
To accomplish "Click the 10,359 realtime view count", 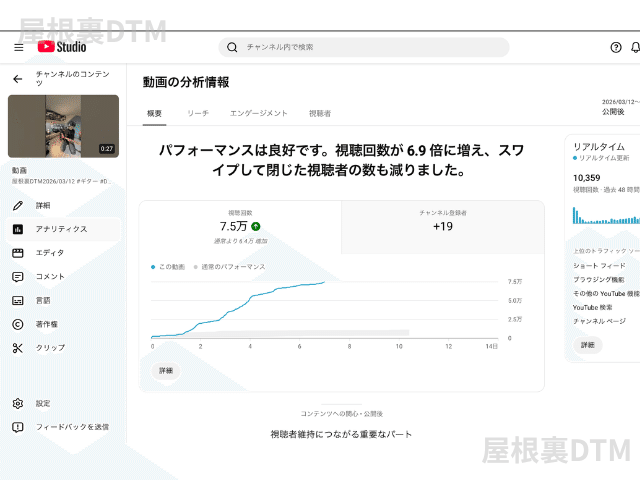I will pyautogui.click(x=587, y=178).
